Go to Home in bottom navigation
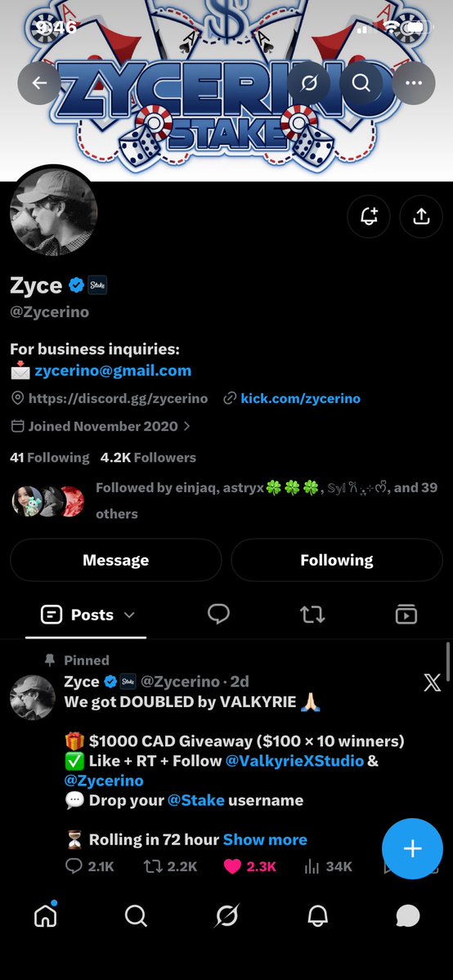The height and width of the screenshot is (980, 453). pos(46,915)
